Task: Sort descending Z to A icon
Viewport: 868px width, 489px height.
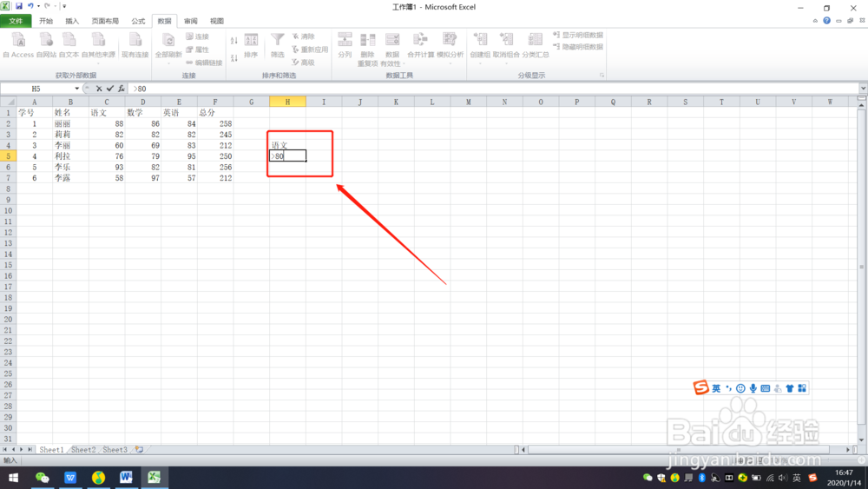Action: coord(234,57)
